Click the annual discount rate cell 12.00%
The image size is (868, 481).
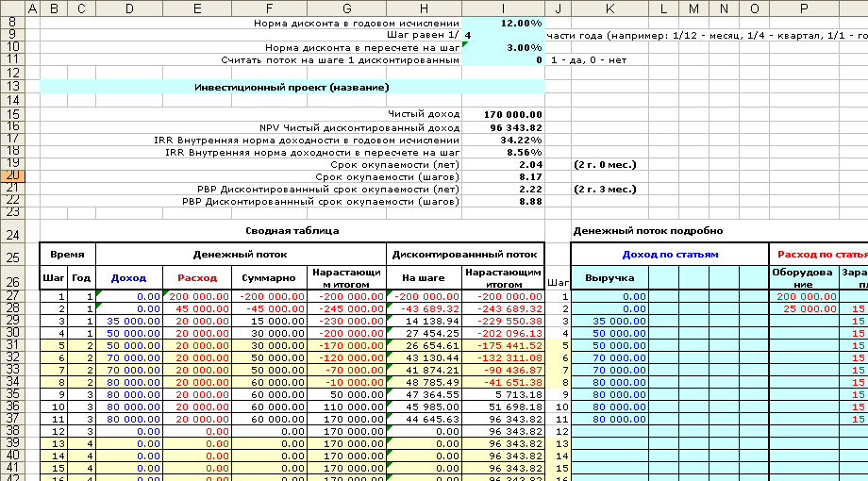tap(503, 24)
